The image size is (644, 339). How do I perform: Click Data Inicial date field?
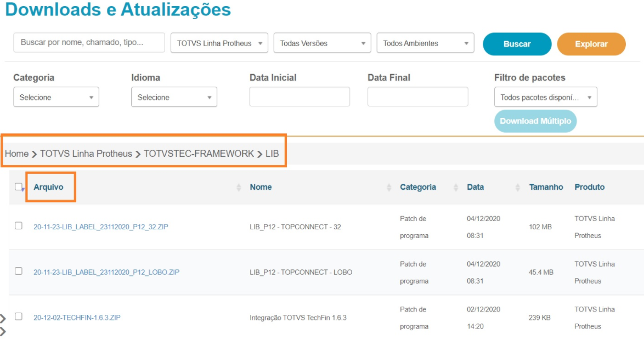(300, 97)
